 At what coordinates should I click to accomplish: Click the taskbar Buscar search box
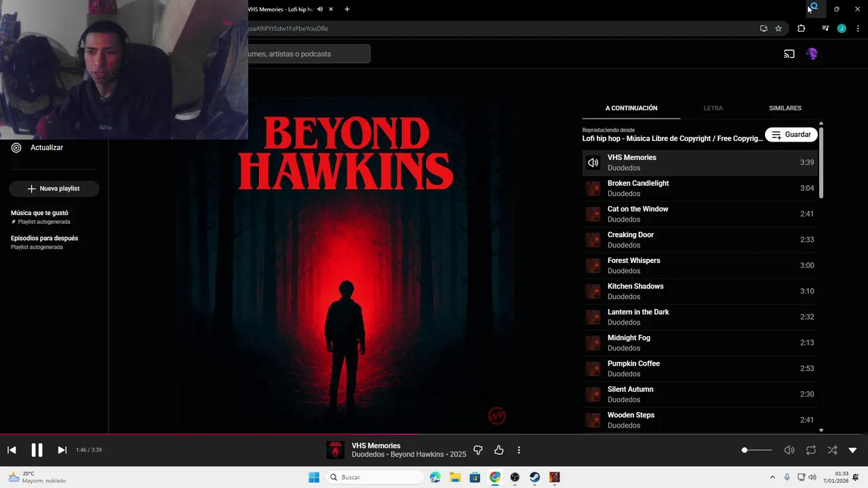[x=375, y=477]
